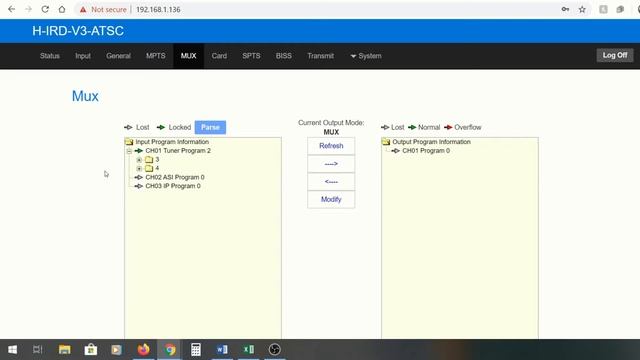The height and width of the screenshot is (360, 640).
Task: Click the green Locked legend arrow icon
Action: pos(161,127)
